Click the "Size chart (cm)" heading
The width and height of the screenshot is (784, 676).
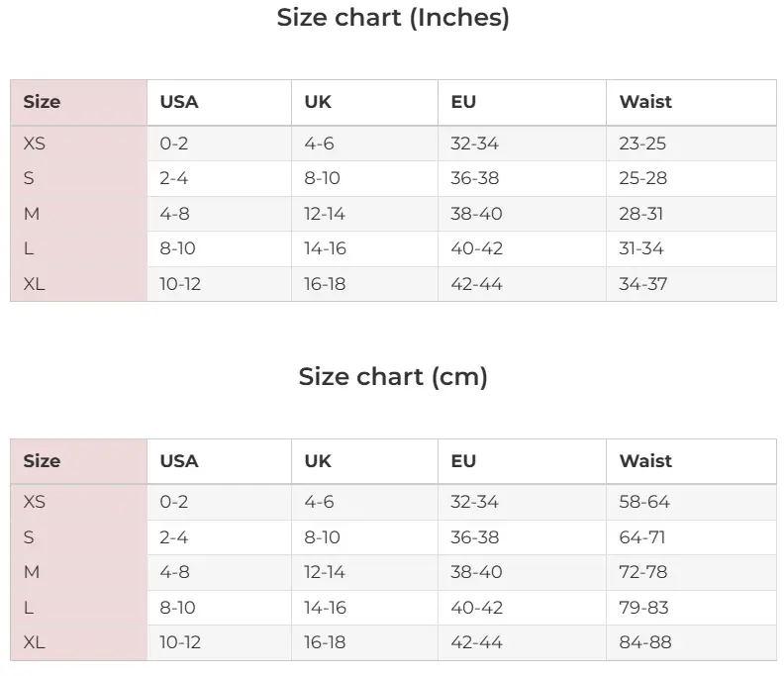pyautogui.click(x=393, y=377)
